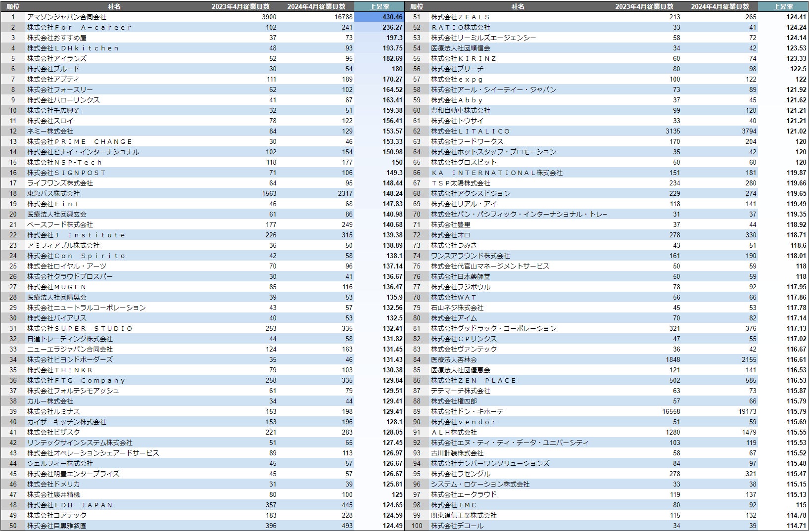Select the cell 医療法人杏林会
This screenshot has width=809, height=532.
(454, 359)
